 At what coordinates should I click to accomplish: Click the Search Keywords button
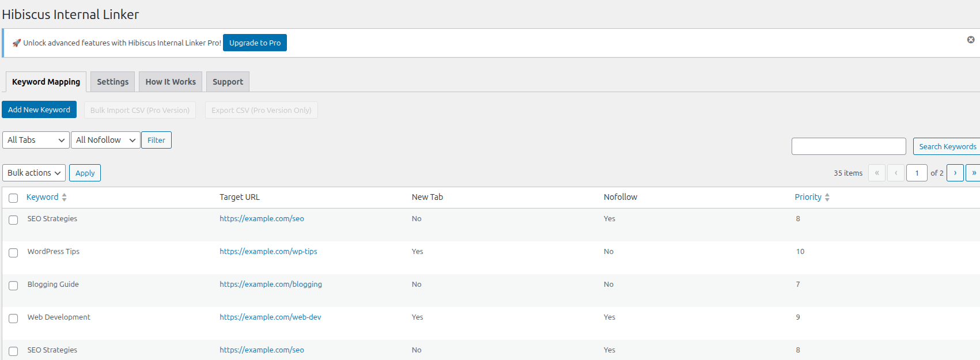pyautogui.click(x=947, y=146)
